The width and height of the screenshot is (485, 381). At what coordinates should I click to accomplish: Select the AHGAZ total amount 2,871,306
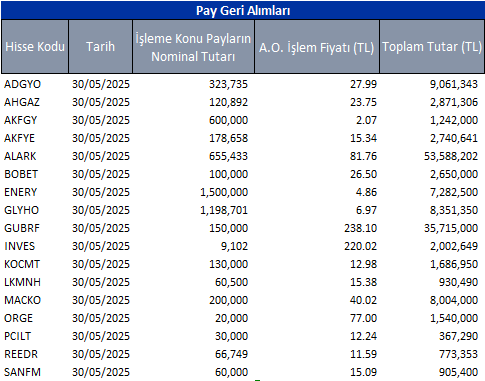tap(454, 102)
